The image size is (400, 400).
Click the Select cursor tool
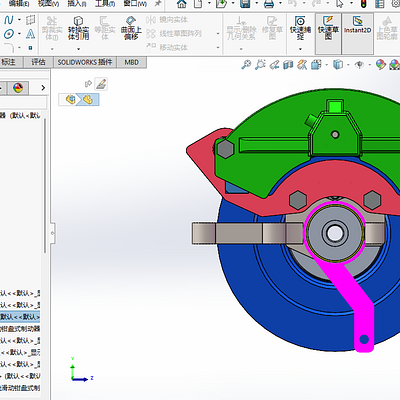340,4
